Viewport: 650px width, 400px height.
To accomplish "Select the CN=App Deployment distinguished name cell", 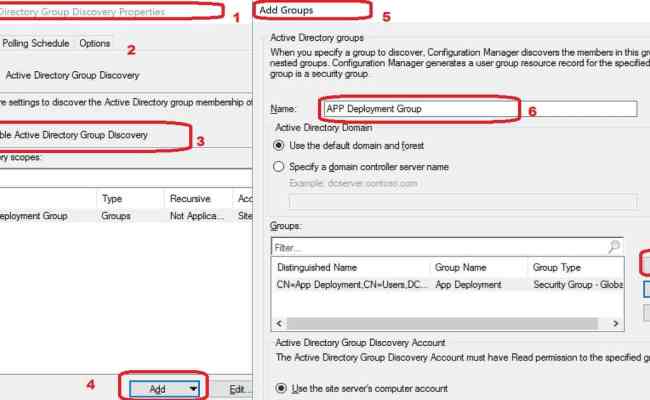I will pyautogui.click(x=351, y=285).
